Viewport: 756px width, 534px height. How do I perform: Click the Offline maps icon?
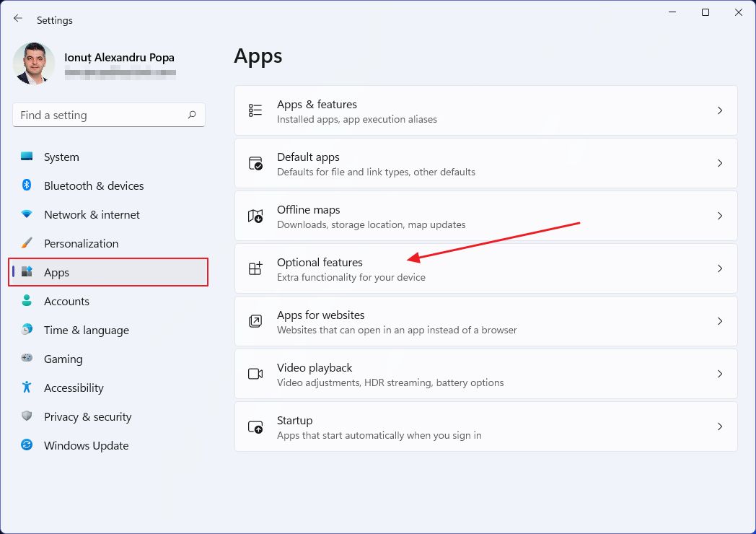click(255, 215)
